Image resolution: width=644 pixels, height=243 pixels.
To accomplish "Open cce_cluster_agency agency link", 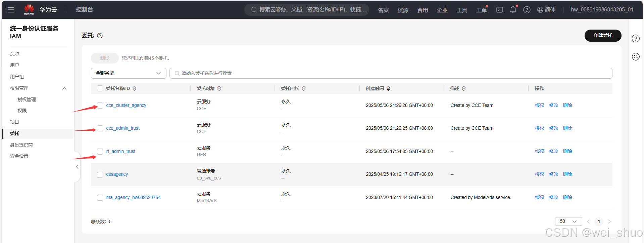I will [126, 105].
